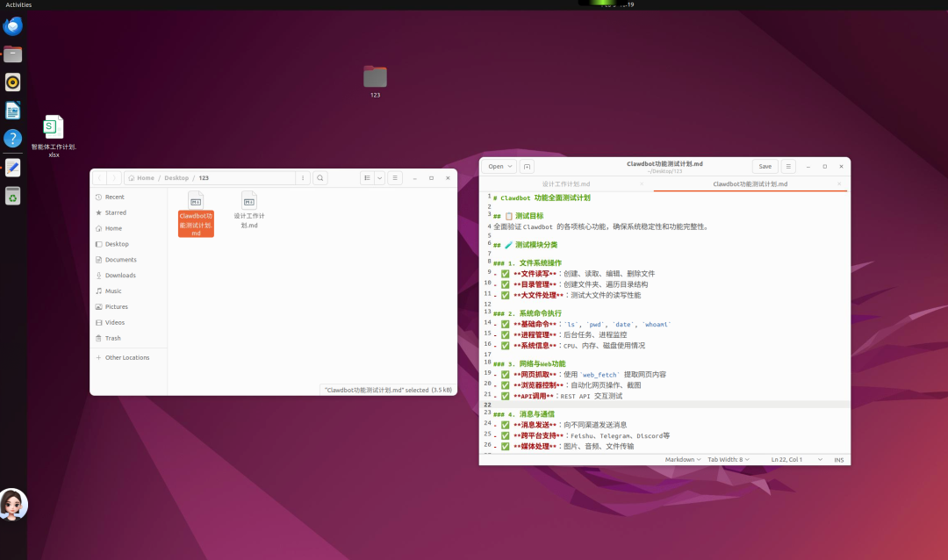Viewport: 948px width, 560px height.
Task: Click the search icon in Files
Action: click(x=320, y=178)
